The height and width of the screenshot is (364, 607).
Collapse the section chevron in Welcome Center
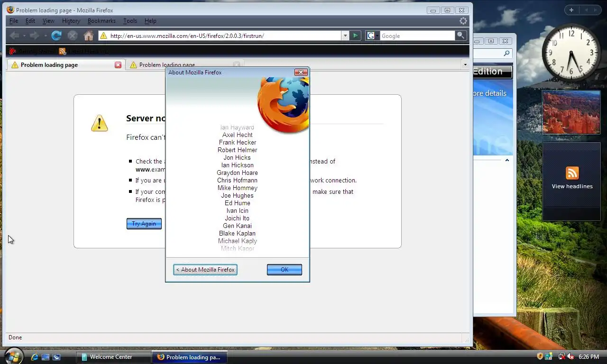coord(507,160)
